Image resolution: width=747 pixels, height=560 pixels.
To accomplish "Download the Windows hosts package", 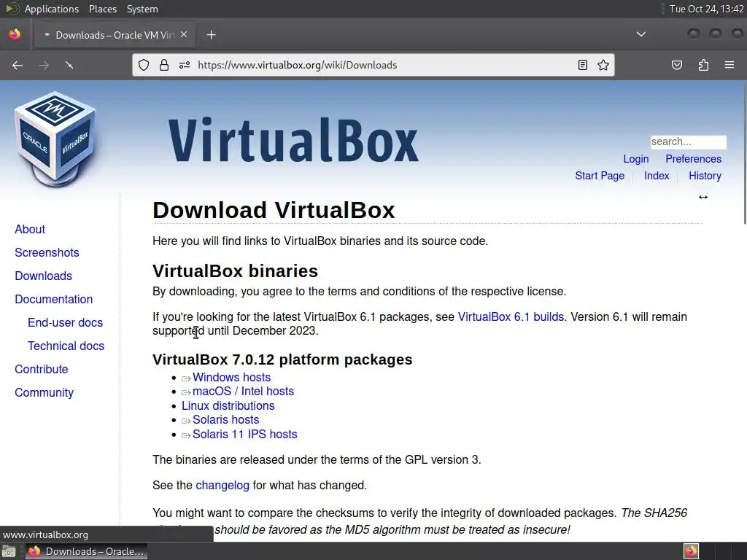I will coord(231,378).
